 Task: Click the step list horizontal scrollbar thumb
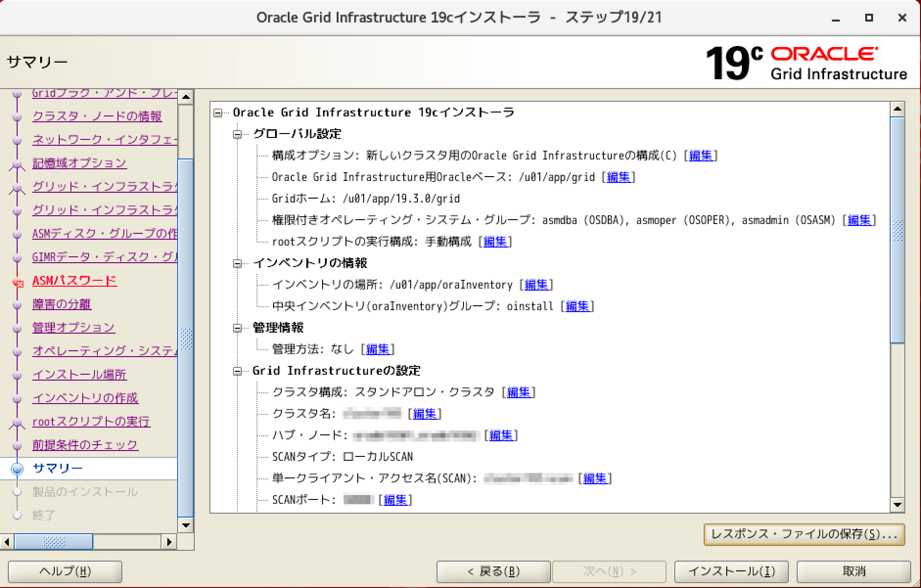pyautogui.click(x=54, y=542)
